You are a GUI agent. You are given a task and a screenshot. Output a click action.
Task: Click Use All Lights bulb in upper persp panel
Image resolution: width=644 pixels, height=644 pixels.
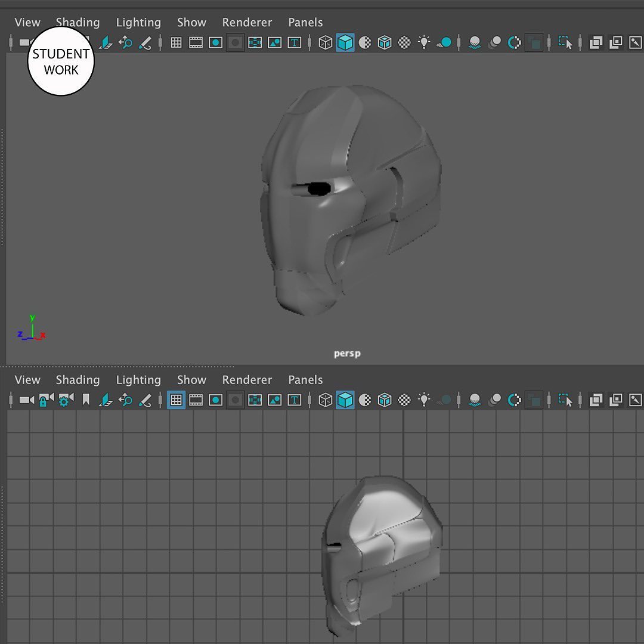click(424, 42)
